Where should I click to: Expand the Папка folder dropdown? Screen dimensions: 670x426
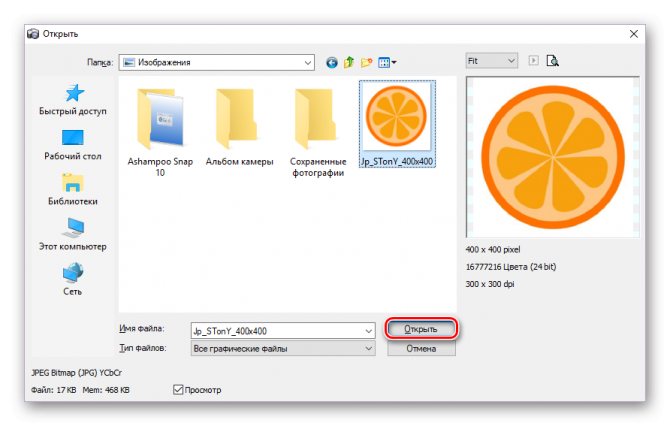pyautogui.click(x=306, y=62)
